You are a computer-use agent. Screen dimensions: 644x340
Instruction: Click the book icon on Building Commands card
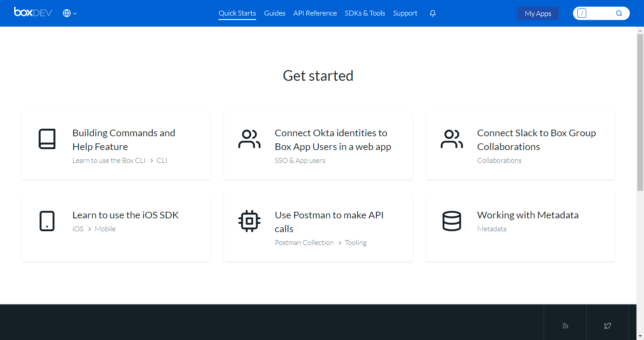[x=47, y=139]
